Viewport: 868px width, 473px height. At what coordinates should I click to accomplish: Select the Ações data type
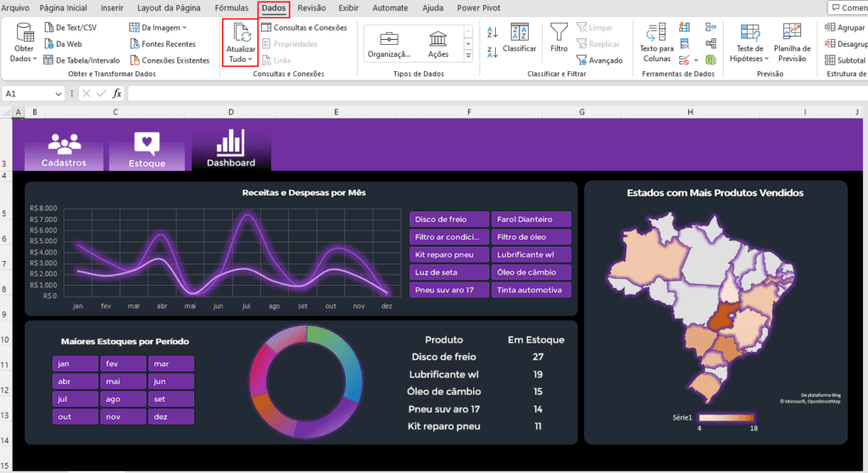438,44
